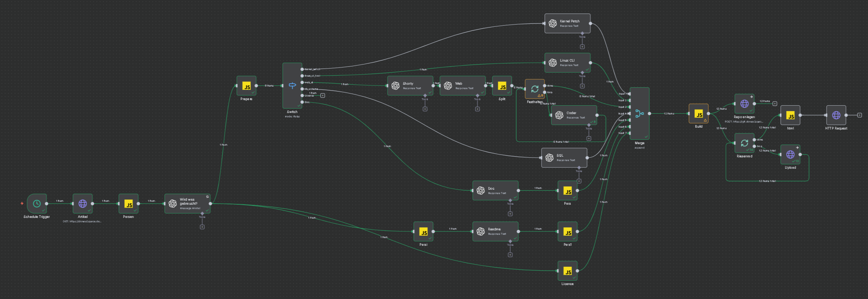868x299 pixels.
Task: Add node to Switch Licence output plus
Action: coord(323,95)
